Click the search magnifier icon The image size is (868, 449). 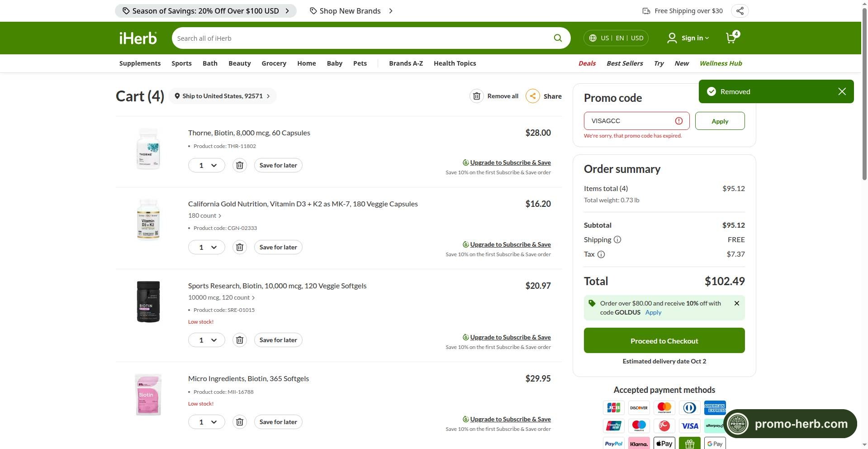[558, 38]
